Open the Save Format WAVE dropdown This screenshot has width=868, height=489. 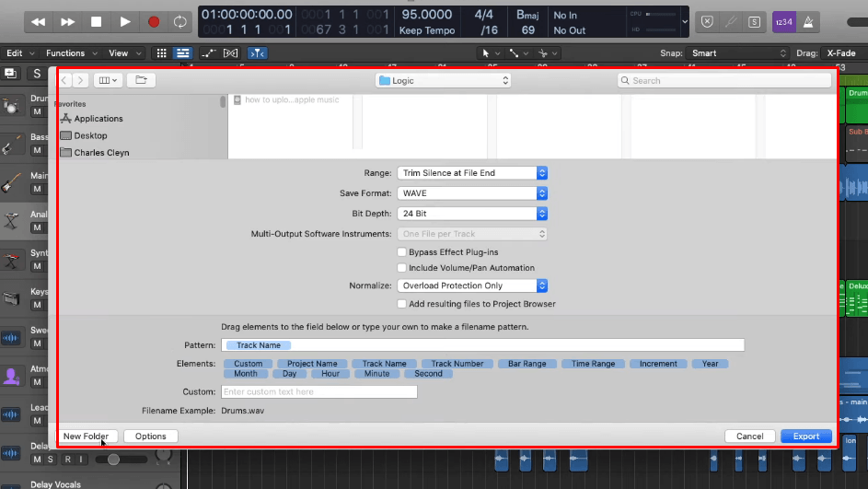pyautogui.click(x=472, y=193)
